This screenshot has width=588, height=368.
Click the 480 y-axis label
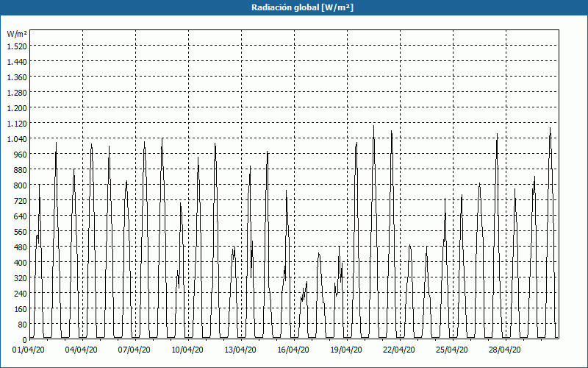[x=21, y=247]
